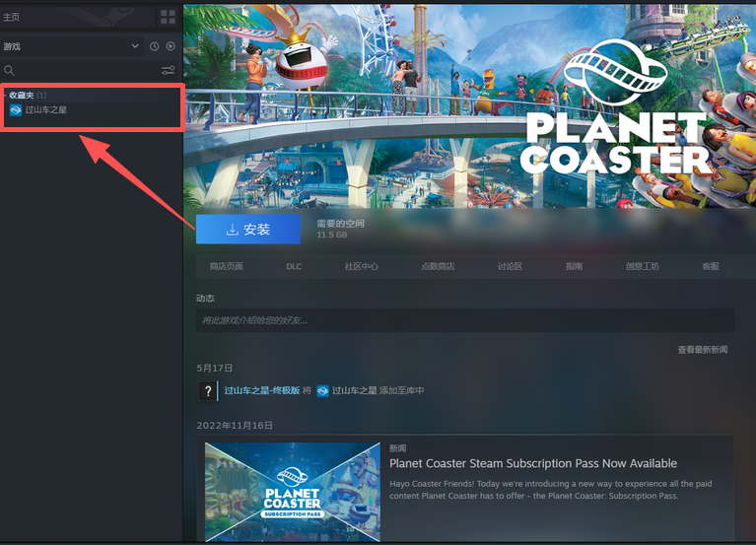Click 过山车之星 link in activity entry
This screenshot has height=545, width=756.
tap(355, 391)
